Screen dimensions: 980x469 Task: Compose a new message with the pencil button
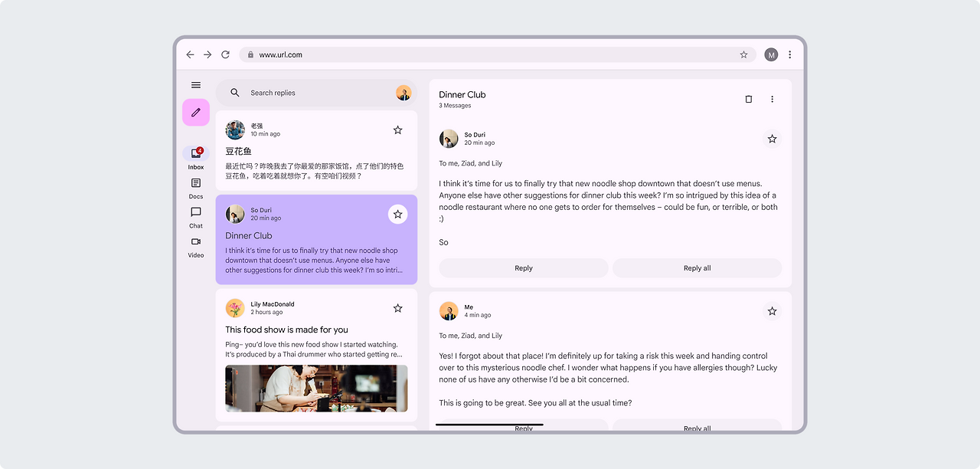196,113
